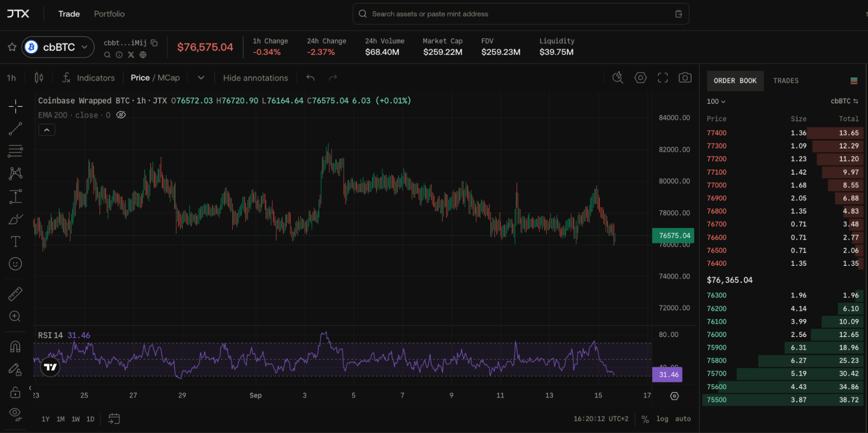868x433 pixels.
Task: Collapse the indicator legend with chevron button
Action: point(47,130)
